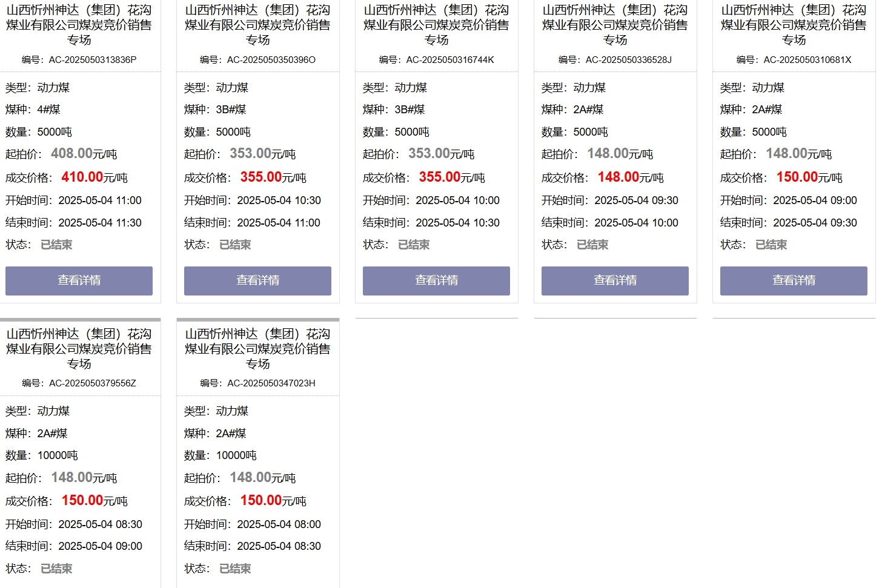Open details for auction AC-2025050350396O

257,280
